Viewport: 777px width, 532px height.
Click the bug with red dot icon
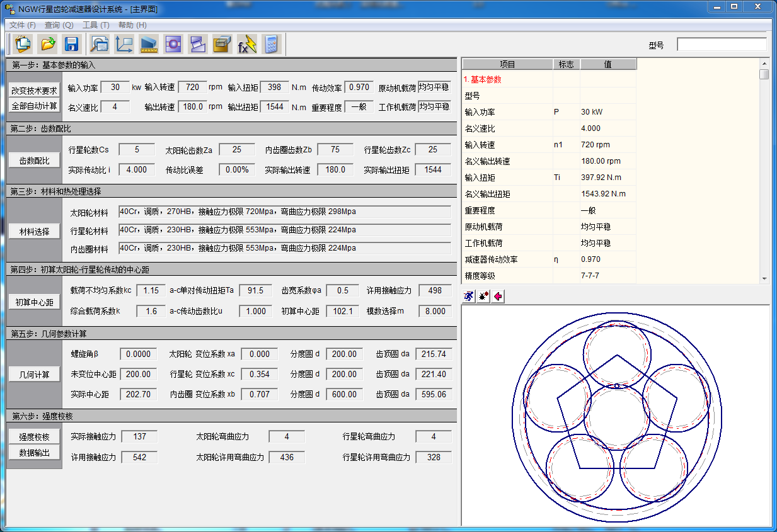point(483,296)
